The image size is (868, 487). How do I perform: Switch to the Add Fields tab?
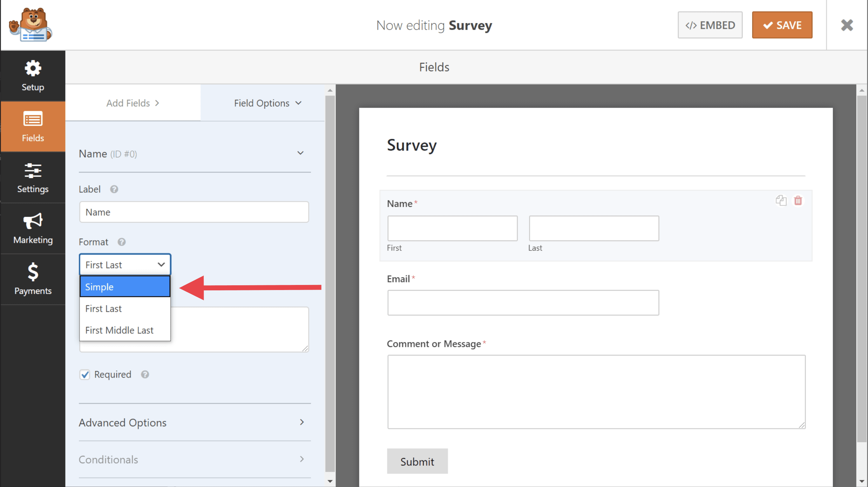[x=133, y=103]
